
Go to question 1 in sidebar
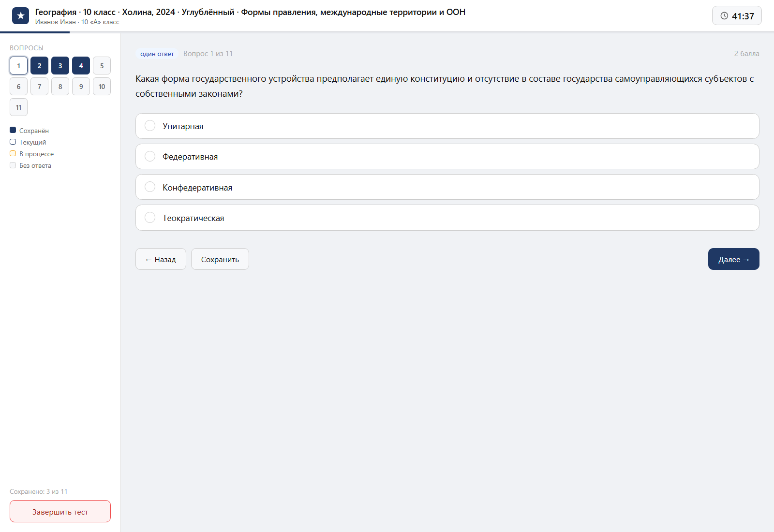click(18, 66)
